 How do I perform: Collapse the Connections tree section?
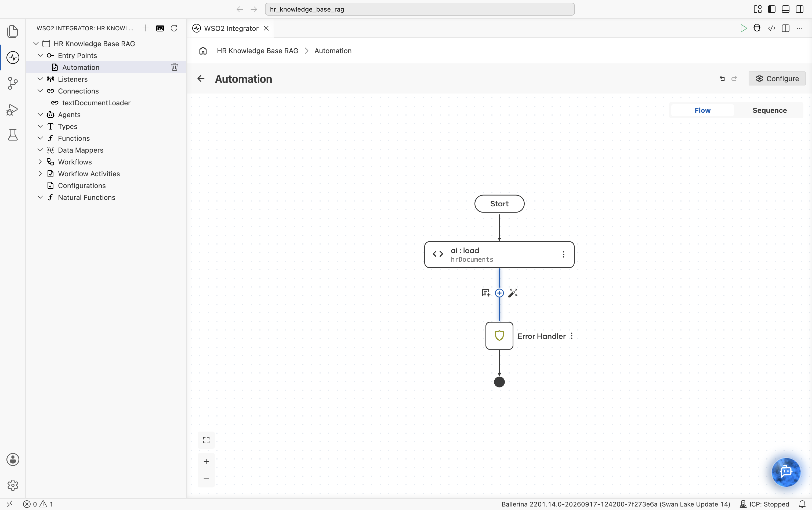(x=40, y=91)
